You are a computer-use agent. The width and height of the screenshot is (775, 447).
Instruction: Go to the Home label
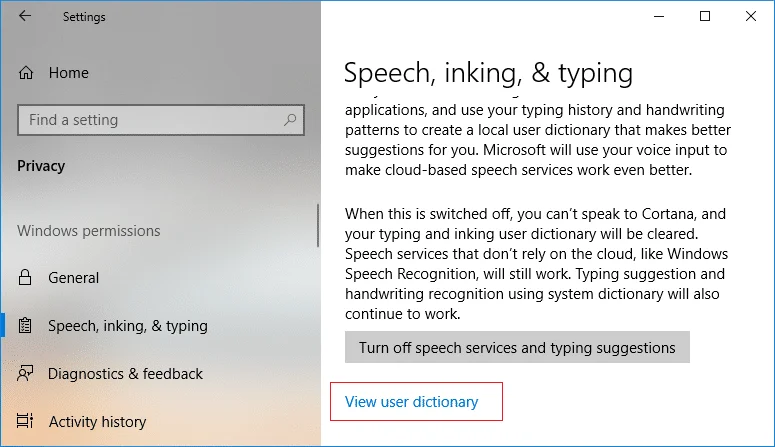coord(69,73)
